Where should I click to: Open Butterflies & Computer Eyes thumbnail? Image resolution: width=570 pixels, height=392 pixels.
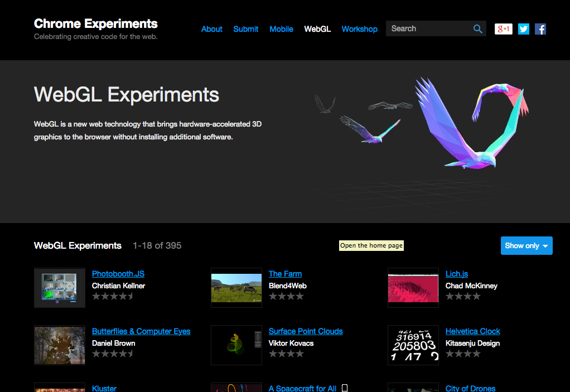coord(60,345)
